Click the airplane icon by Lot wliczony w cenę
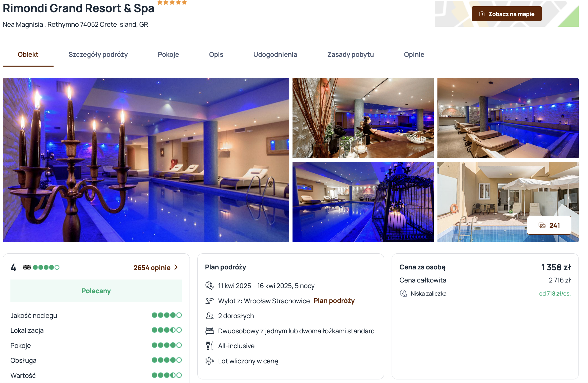Screen dimensions: 588x383 (x=209, y=361)
